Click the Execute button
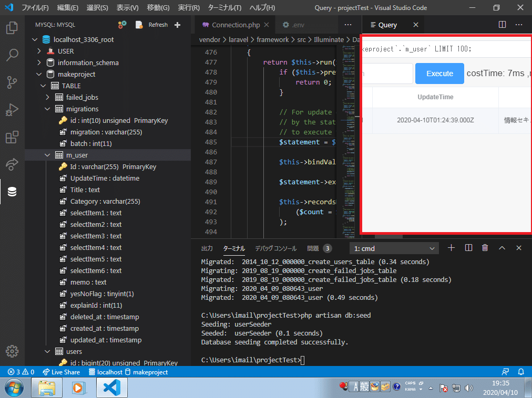Image resolution: width=532 pixels, height=398 pixels. [439, 74]
